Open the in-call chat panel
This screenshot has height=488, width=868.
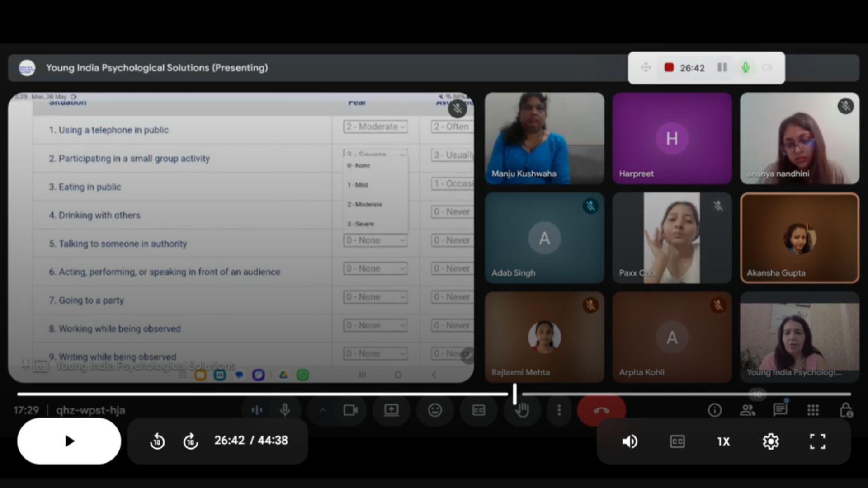(x=780, y=410)
